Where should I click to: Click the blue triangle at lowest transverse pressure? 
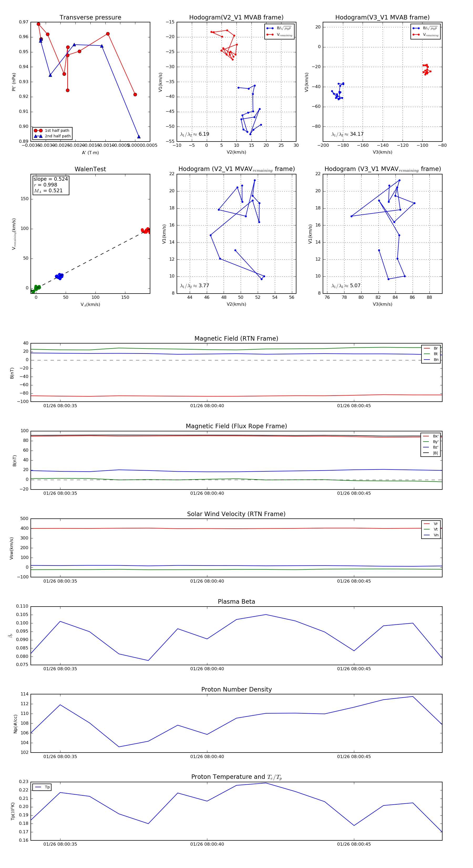tap(139, 137)
